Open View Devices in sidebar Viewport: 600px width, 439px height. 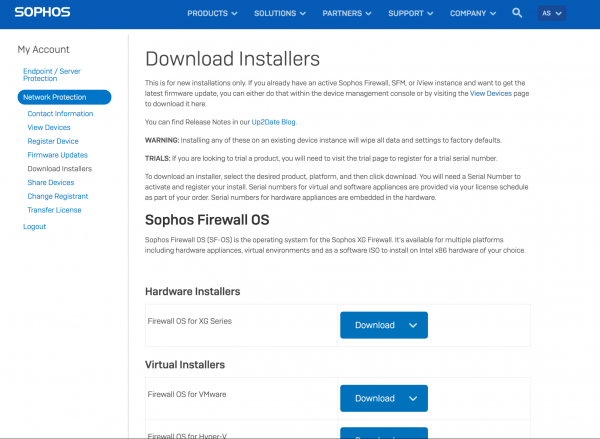pyautogui.click(x=49, y=128)
